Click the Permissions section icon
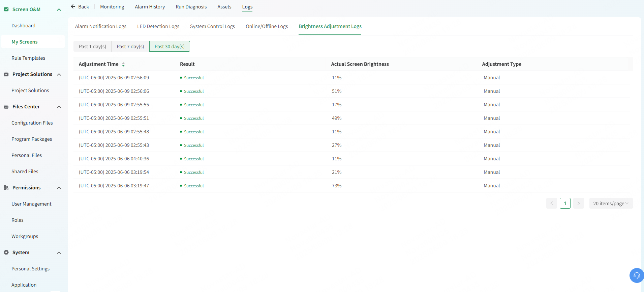Screen dimensions: 644x292 (6, 188)
